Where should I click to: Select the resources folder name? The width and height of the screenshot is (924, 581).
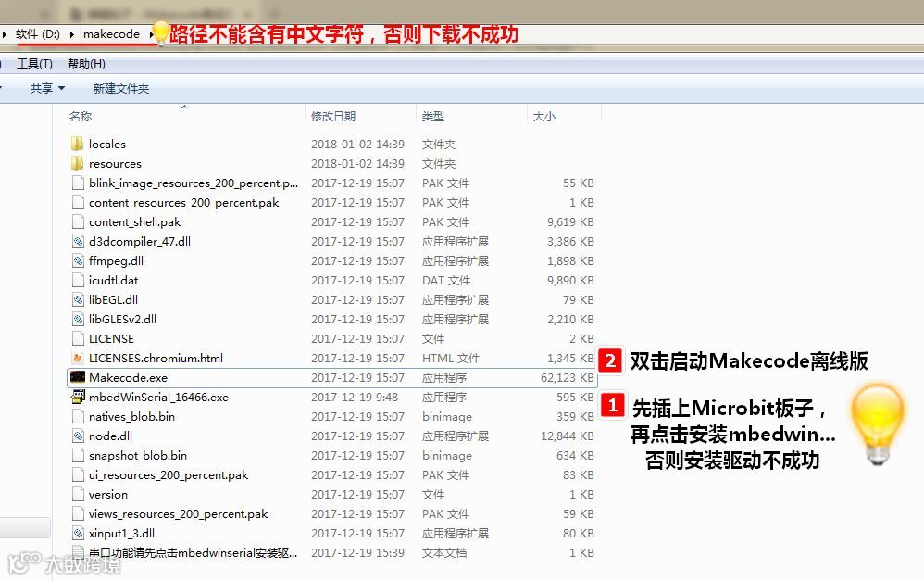coord(115,163)
